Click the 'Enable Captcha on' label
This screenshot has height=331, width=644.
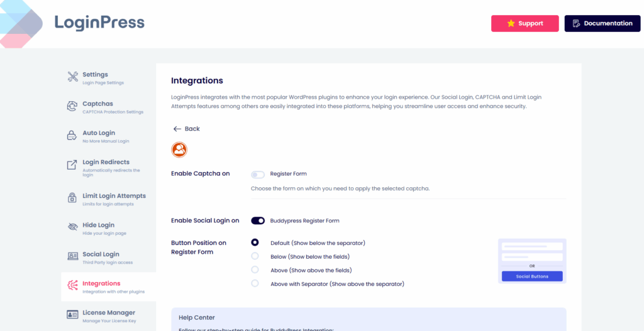tap(201, 173)
